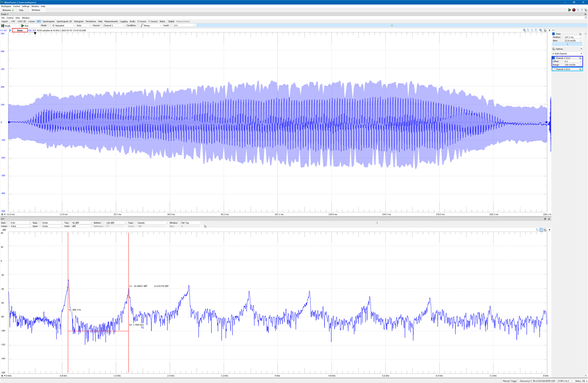
Task: Toggle the C2 channel indicator
Action: (x=34, y=30)
